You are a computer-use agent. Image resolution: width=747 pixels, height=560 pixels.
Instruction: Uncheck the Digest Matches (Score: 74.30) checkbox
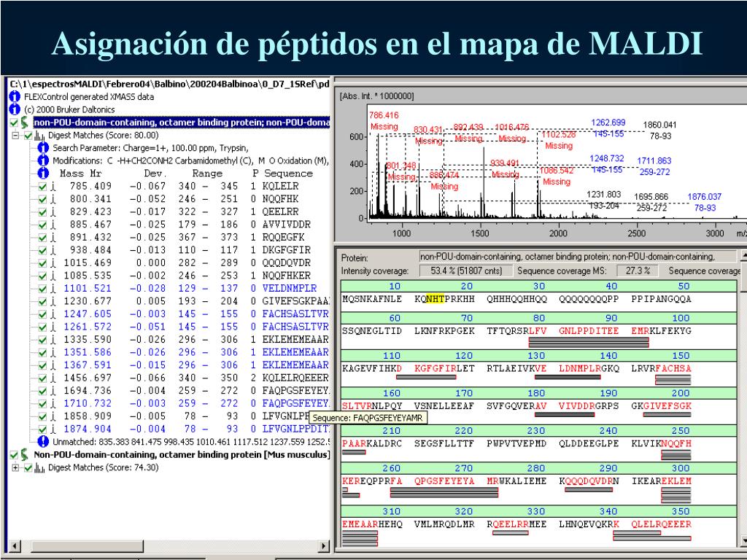pyautogui.click(x=28, y=467)
